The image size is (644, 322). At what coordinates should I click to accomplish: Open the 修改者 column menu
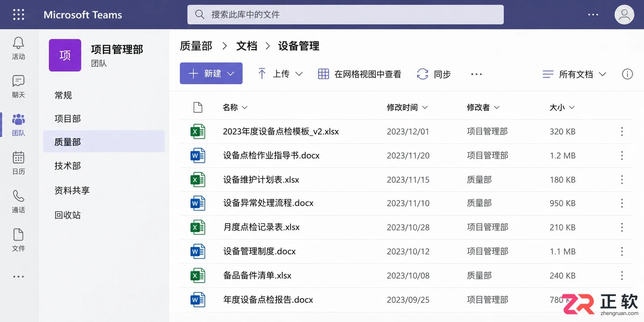click(x=483, y=107)
